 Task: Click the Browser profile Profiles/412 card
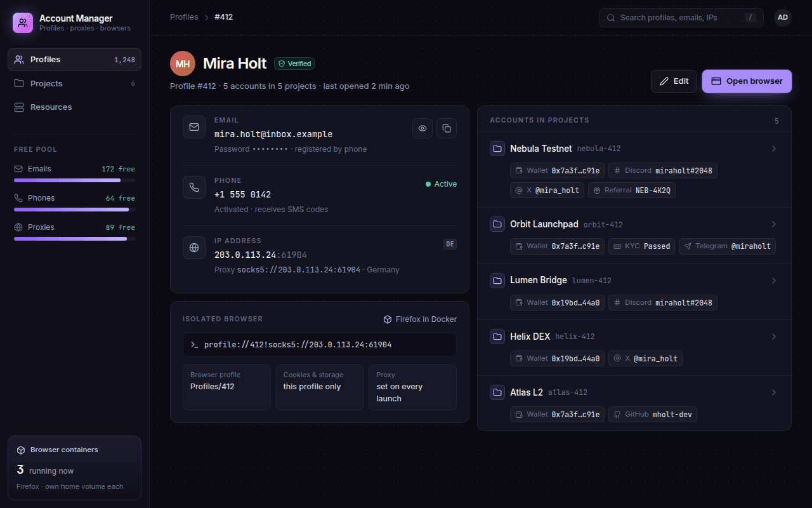[226, 387]
